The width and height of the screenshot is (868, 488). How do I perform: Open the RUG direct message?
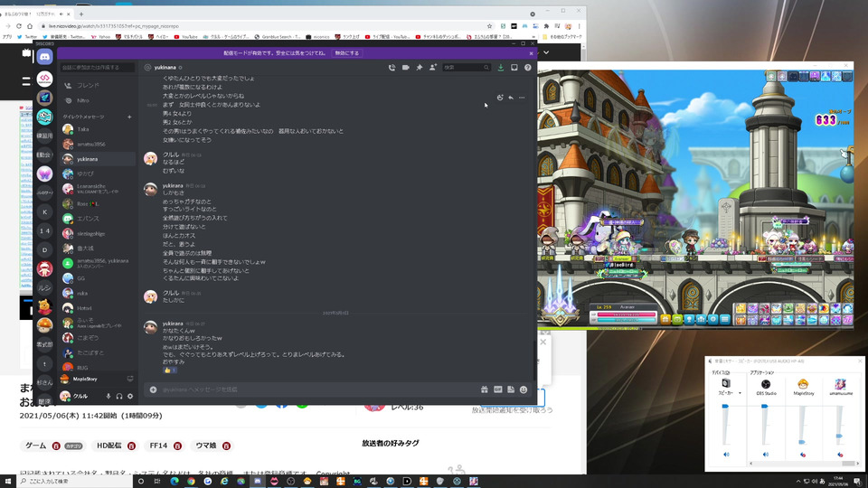point(98,368)
